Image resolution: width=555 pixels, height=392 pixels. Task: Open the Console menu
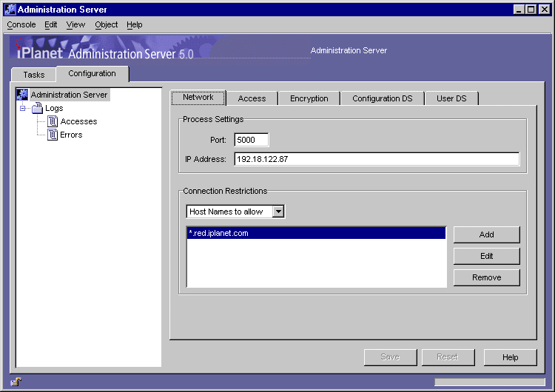[x=21, y=24]
